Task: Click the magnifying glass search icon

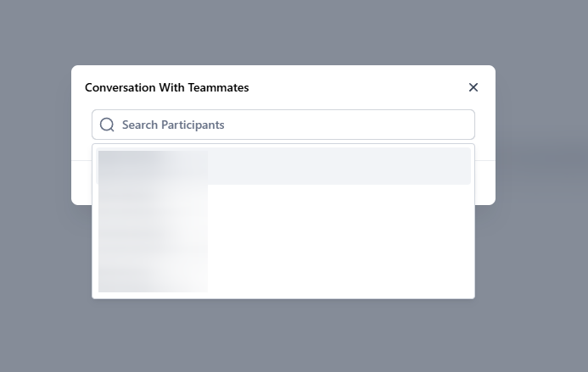Action: click(107, 125)
